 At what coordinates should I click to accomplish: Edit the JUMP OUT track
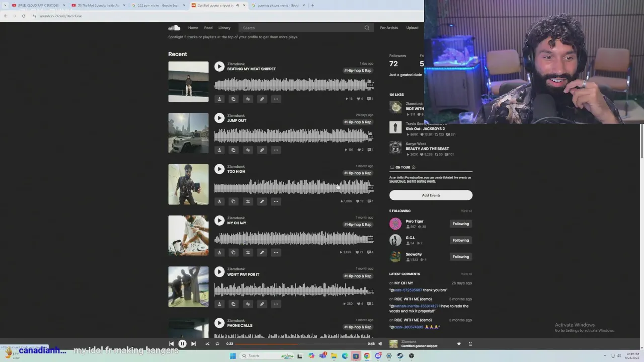262,150
